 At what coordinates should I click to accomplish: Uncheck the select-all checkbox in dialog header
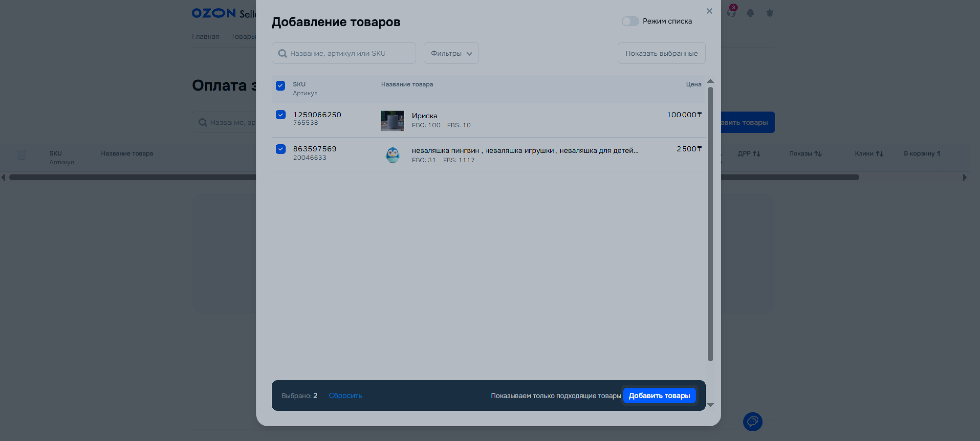point(280,85)
